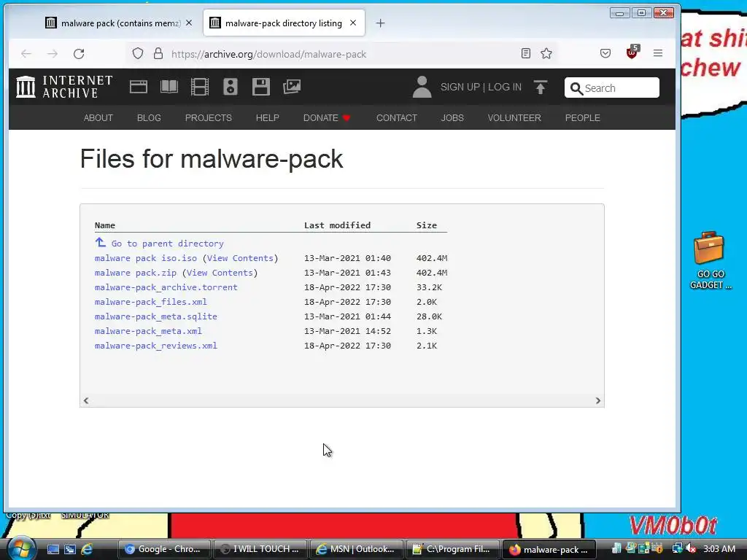
Task: Open the Firefox hamburger menu
Action: coord(658,53)
